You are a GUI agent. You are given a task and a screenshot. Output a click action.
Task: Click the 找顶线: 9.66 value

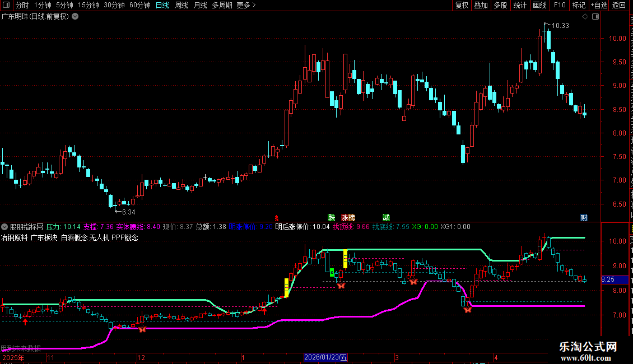[351, 227]
